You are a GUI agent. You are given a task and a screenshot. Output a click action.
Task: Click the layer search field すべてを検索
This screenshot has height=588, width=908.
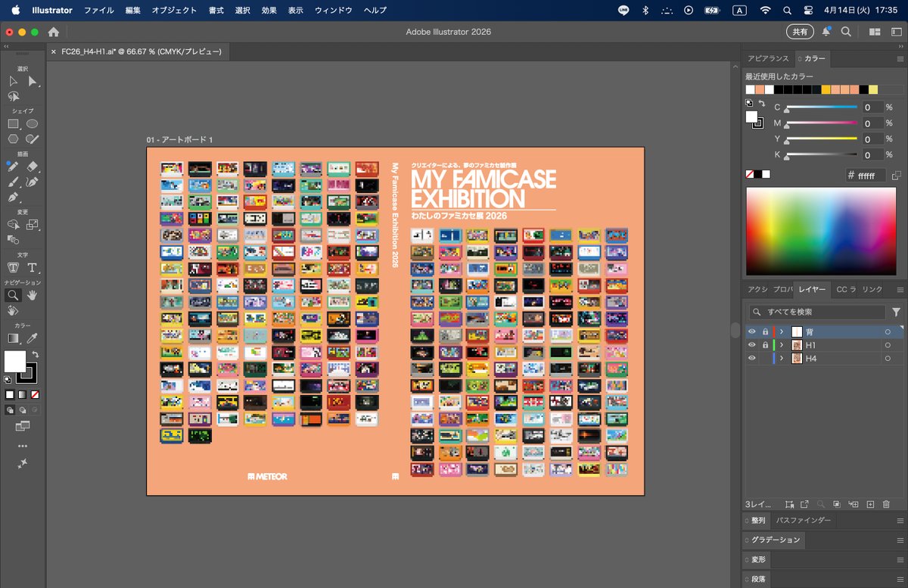pyautogui.click(x=816, y=312)
